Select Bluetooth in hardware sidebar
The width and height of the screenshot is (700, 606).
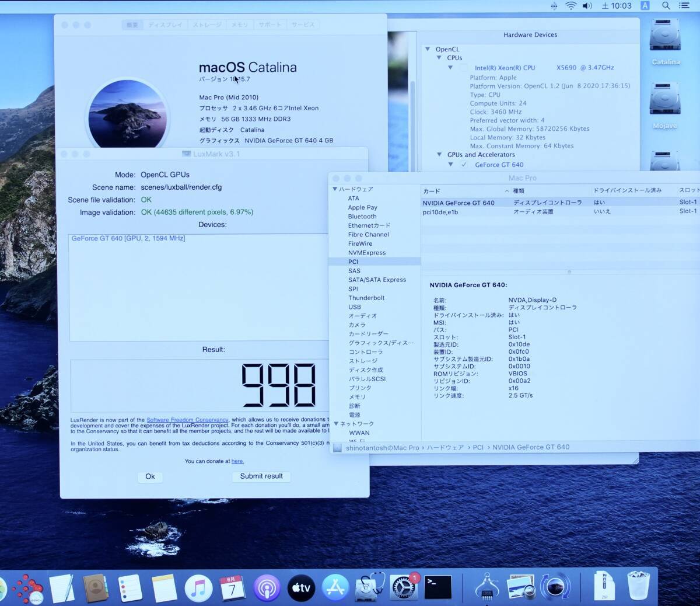click(362, 217)
